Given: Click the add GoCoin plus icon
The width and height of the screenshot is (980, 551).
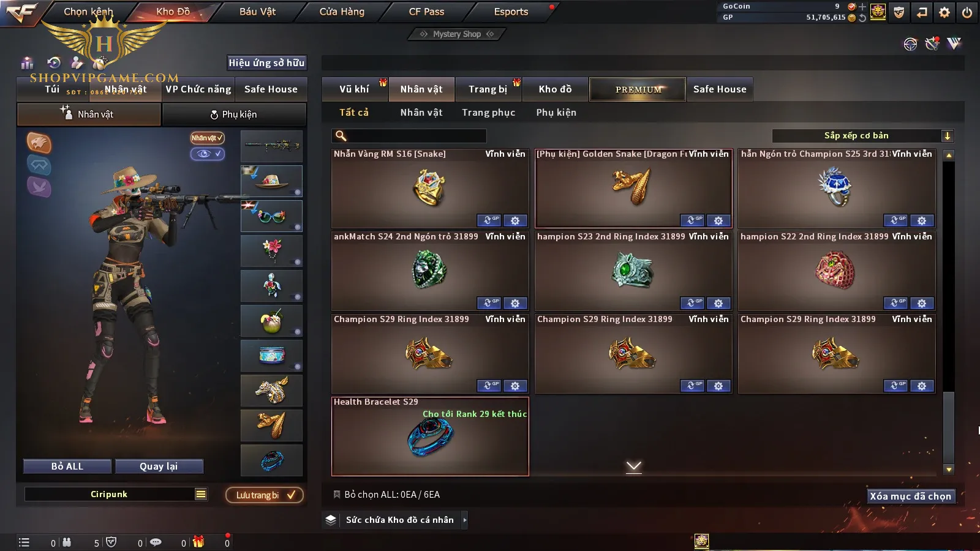Looking at the screenshot, I should coord(862,7).
